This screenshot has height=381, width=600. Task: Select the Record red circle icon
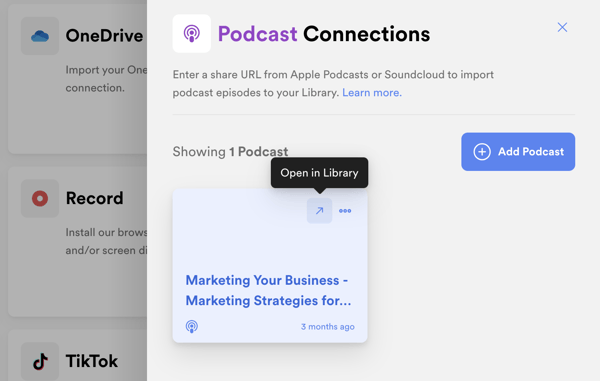point(40,199)
